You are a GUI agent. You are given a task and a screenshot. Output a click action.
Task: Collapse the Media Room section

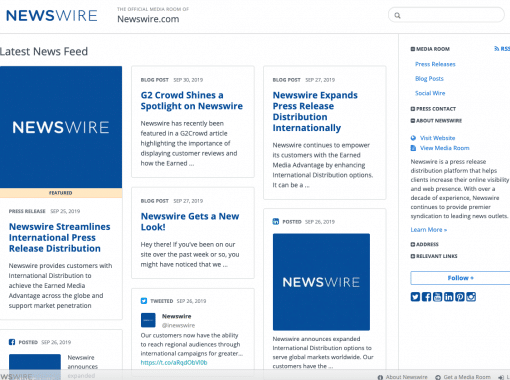pyautogui.click(x=430, y=49)
